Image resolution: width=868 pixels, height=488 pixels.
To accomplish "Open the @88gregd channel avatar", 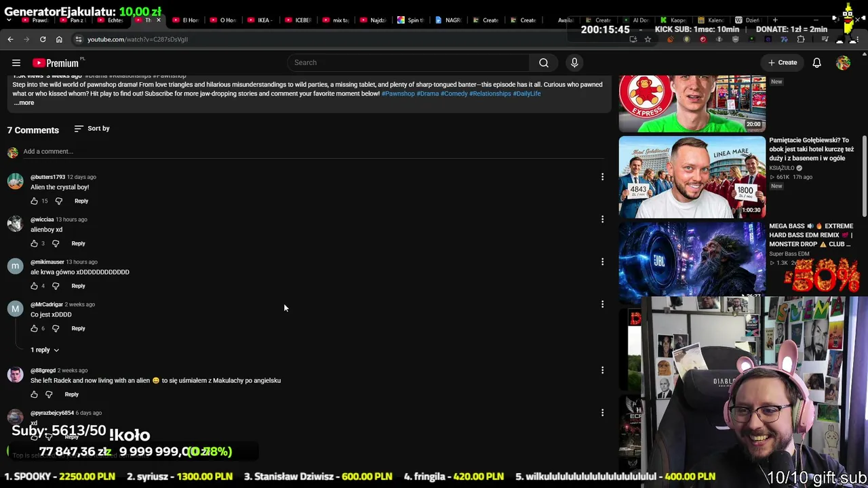I will pos(15,375).
